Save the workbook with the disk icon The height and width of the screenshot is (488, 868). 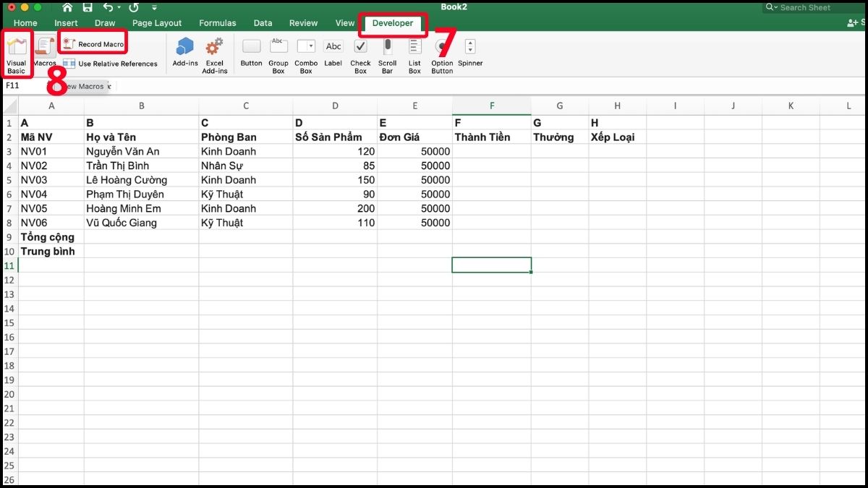point(88,7)
